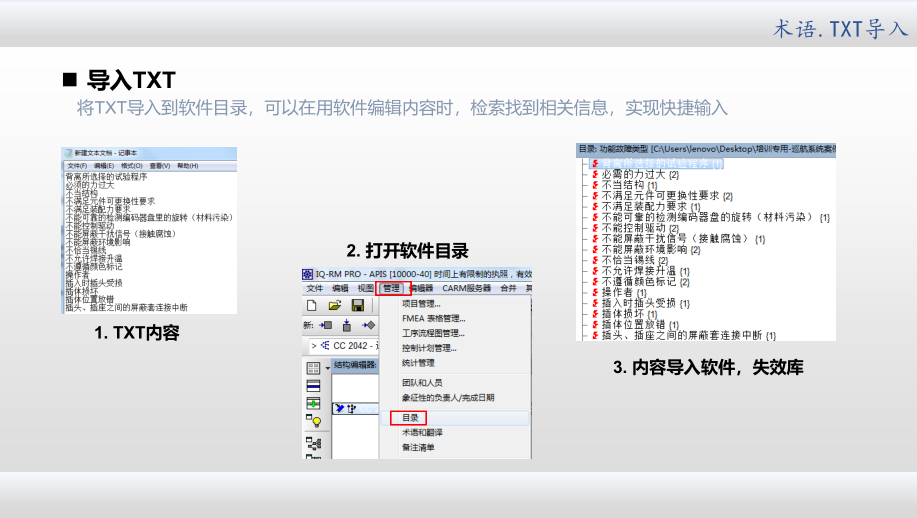The image size is (917, 518).
Task: Open the 格式(O) menu in Notepad
Action: [131, 165]
